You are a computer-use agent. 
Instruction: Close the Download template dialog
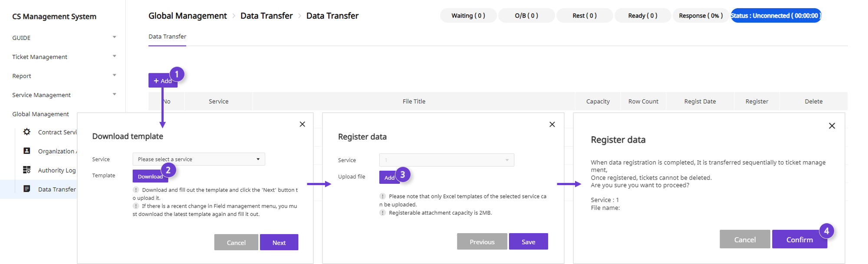302,124
